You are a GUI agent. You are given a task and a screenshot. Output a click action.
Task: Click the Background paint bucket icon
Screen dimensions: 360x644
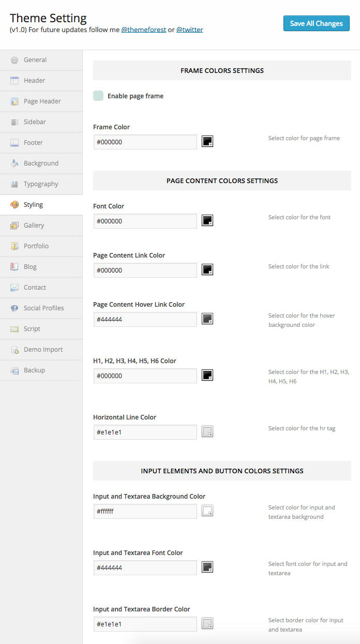14,163
